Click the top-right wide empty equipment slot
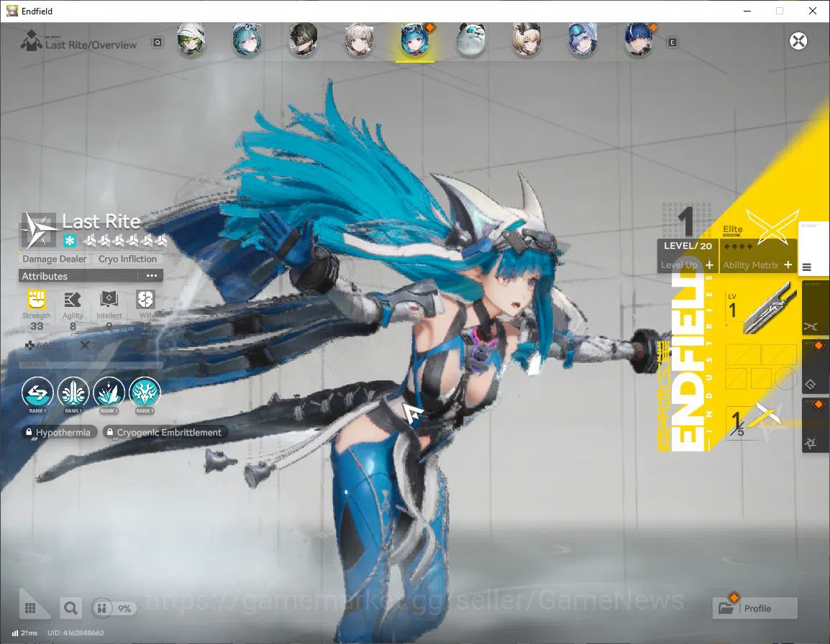This screenshot has width=830, height=644. tap(780, 354)
